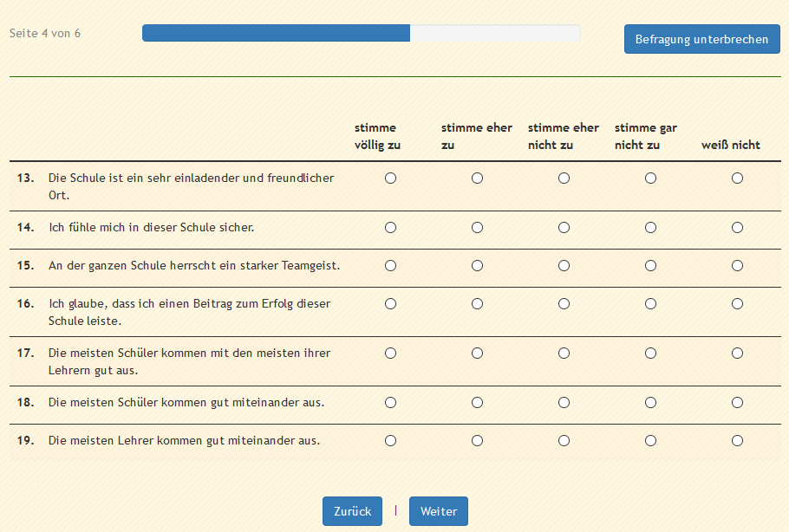Choose 'stimme gar nicht zu' for question 14
Image resolution: width=789 pixels, height=532 pixels.
coord(650,227)
